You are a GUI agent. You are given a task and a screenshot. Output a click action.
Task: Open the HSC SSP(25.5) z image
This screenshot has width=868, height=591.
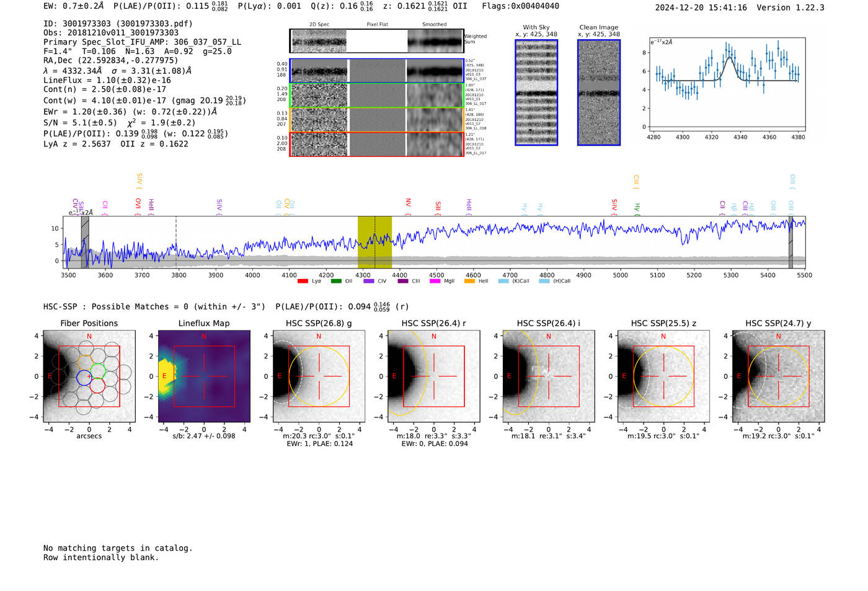click(663, 376)
